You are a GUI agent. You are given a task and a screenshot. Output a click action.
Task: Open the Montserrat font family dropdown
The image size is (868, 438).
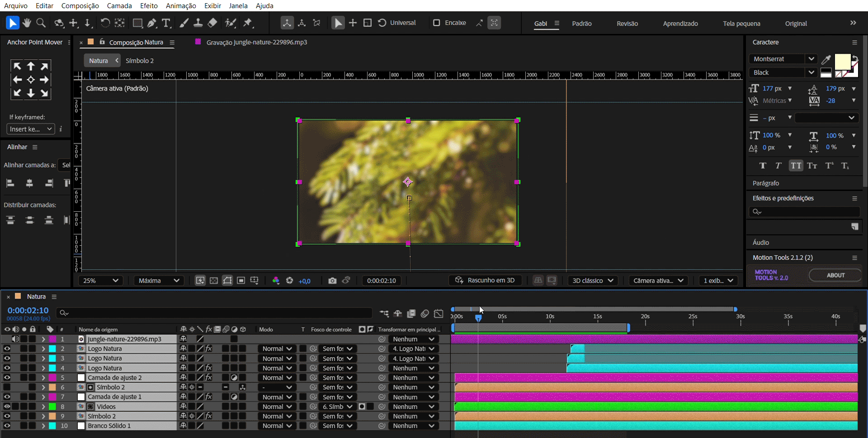pos(783,59)
